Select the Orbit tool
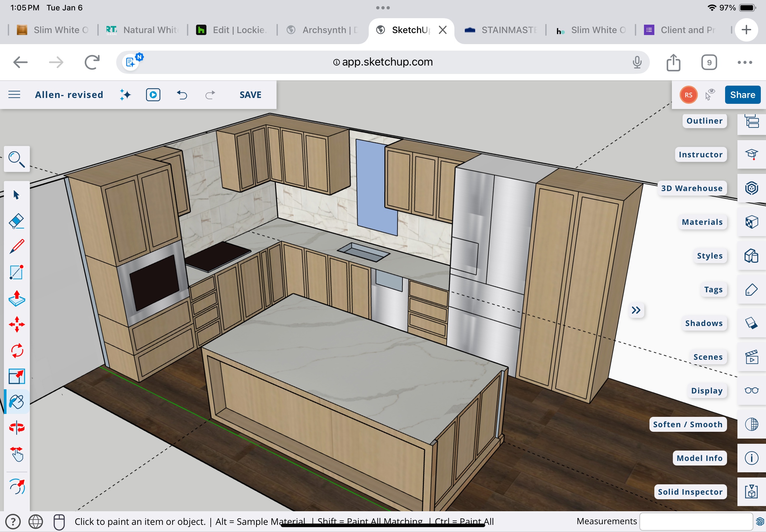The height and width of the screenshot is (532, 766). 16,427
